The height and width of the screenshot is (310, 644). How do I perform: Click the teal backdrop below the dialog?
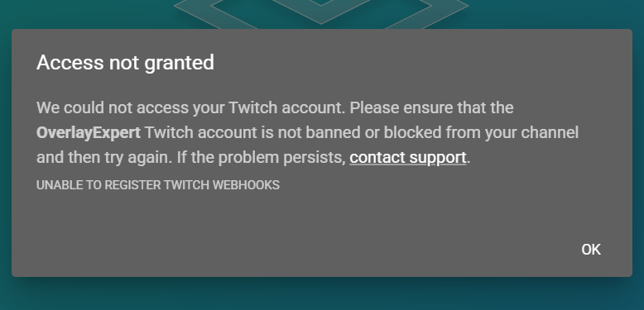click(322, 294)
